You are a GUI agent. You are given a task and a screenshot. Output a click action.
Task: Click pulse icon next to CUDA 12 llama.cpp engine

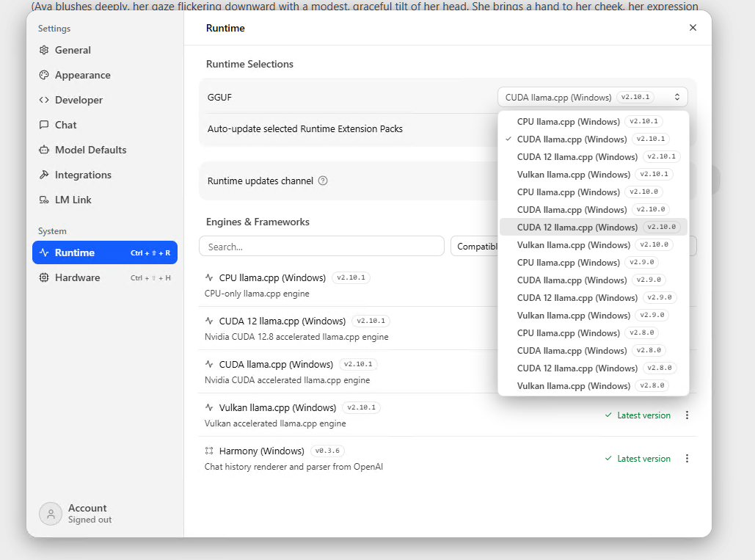click(x=209, y=321)
